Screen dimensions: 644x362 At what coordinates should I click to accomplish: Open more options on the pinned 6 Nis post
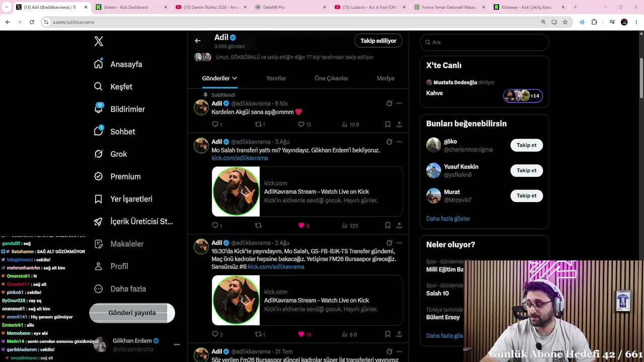click(x=399, y=104)
